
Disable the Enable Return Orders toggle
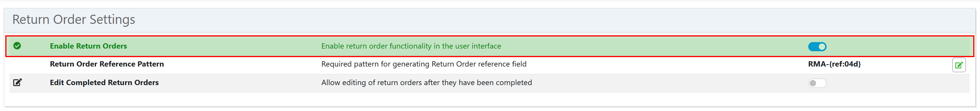coord(817,47)
